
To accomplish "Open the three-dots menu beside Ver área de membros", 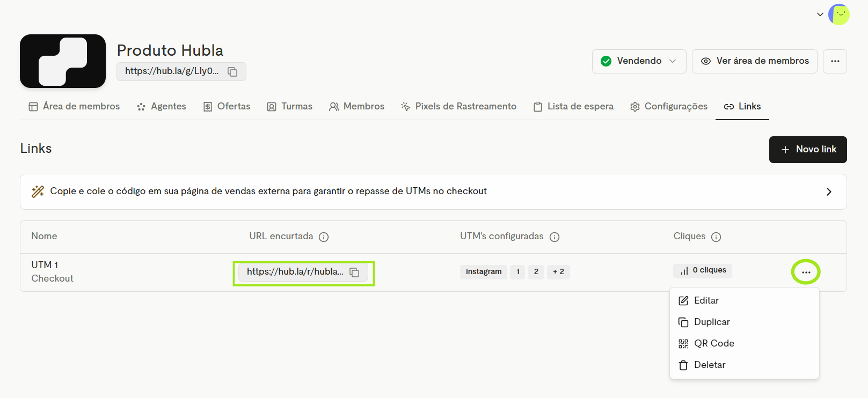I will 835,61.
